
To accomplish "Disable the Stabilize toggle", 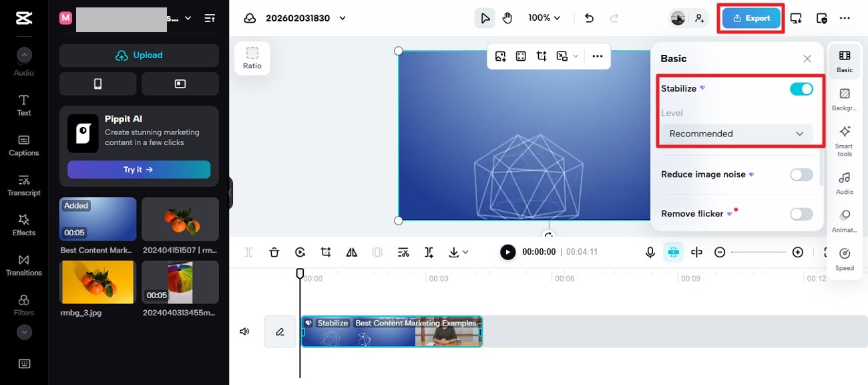I will 801,89.
